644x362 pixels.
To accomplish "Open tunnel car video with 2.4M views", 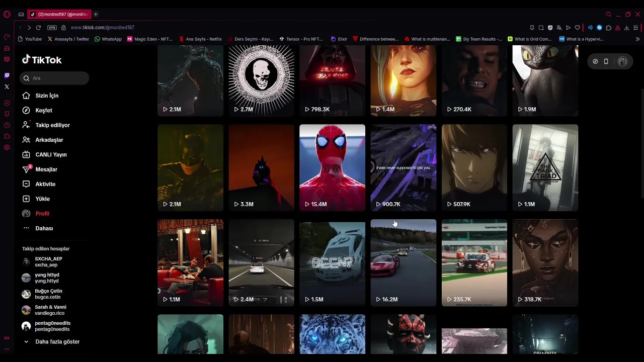I will pos(261,262).
